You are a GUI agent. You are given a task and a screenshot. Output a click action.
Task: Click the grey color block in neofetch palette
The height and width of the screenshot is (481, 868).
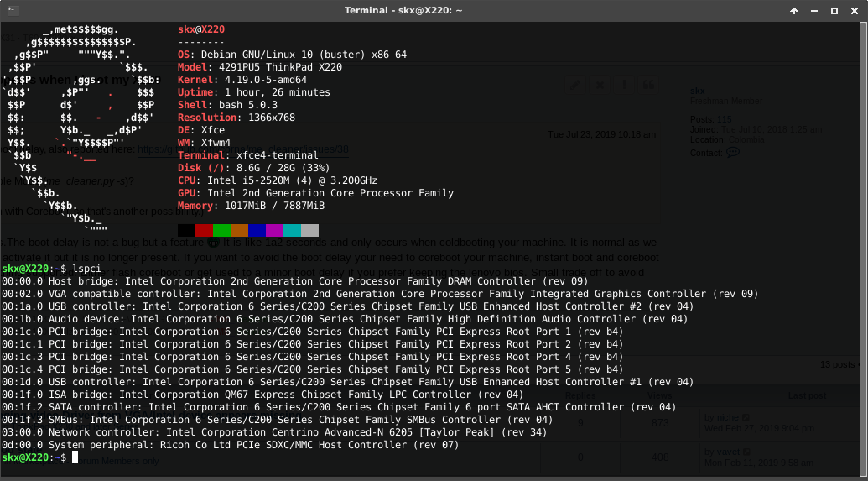coord(310,231)
